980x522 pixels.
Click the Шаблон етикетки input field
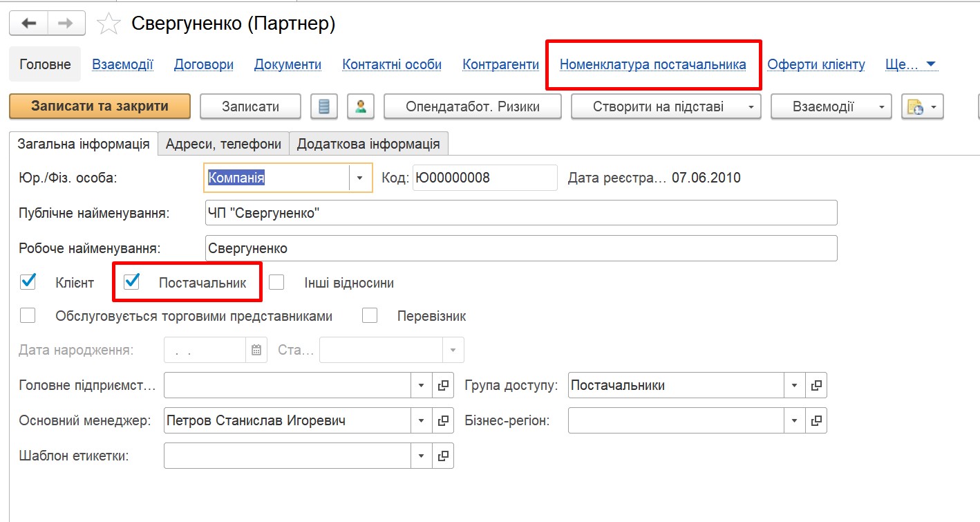coord(288,456)
